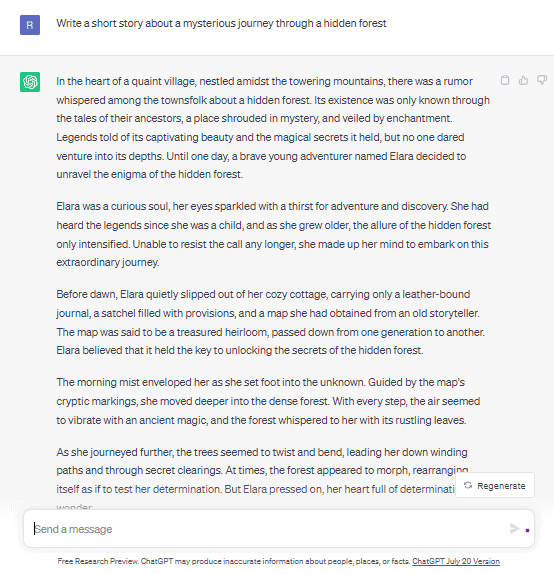Mark the response with thumbs down
Viewport: 554px width, 574px height.
(x=542, y=80)
